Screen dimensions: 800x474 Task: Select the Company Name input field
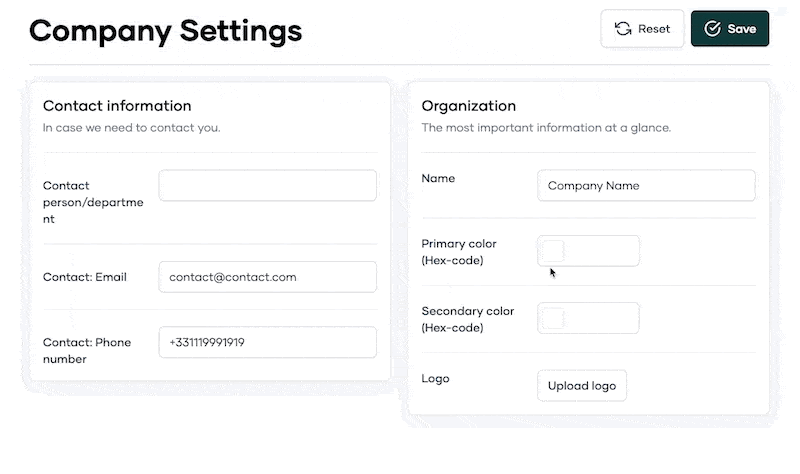pos(646,186)
